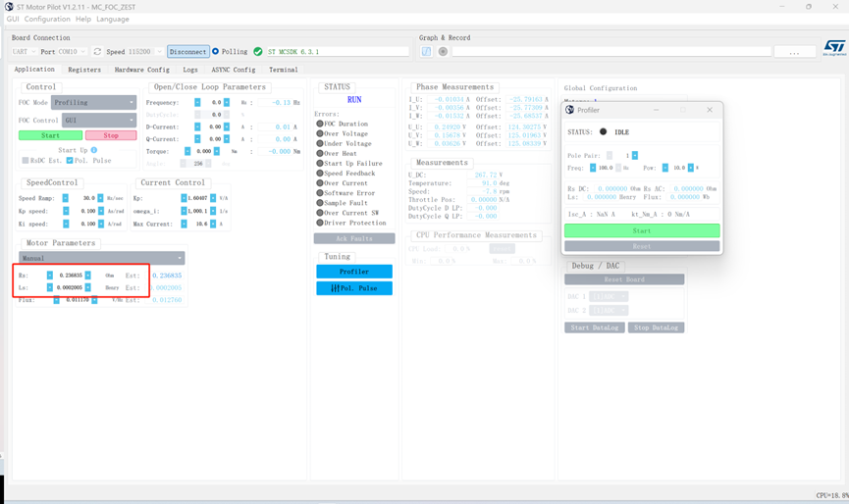
Task: Click the green connection status check icon
Action: click(x=258, y=51)
